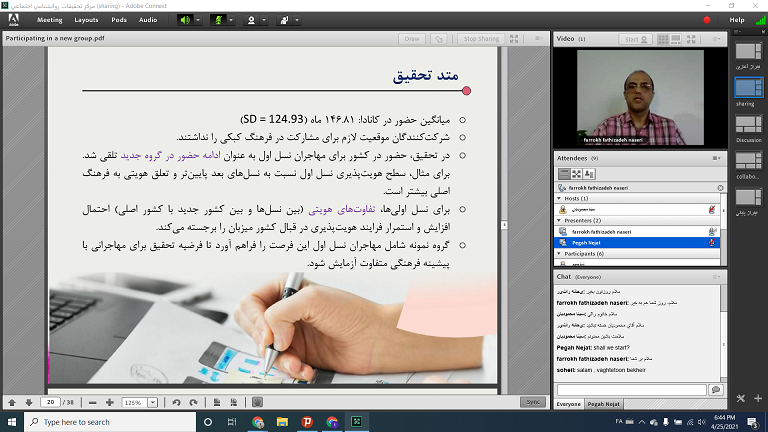This screenshot has height=432, width=768.
Task: Open the Pods menu
Action: (x=119, y=20)
